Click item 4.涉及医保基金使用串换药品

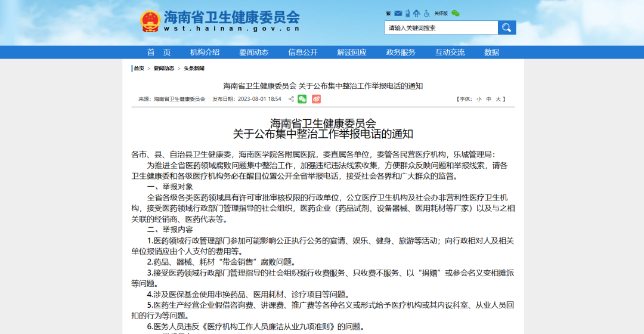pyautogui.click(x=249, y=294)
